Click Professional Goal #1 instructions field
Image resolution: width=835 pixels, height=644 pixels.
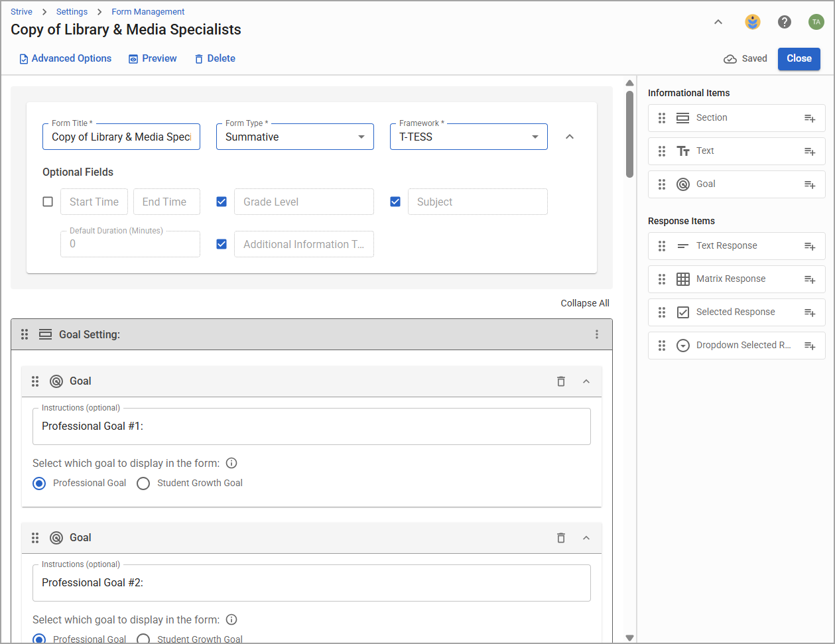pos(312,426)
